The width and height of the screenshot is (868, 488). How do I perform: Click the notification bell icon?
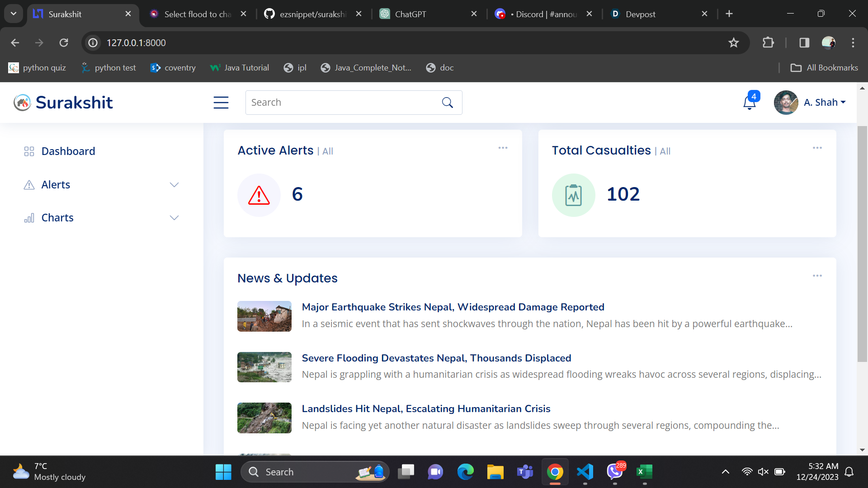click(750, 103)
